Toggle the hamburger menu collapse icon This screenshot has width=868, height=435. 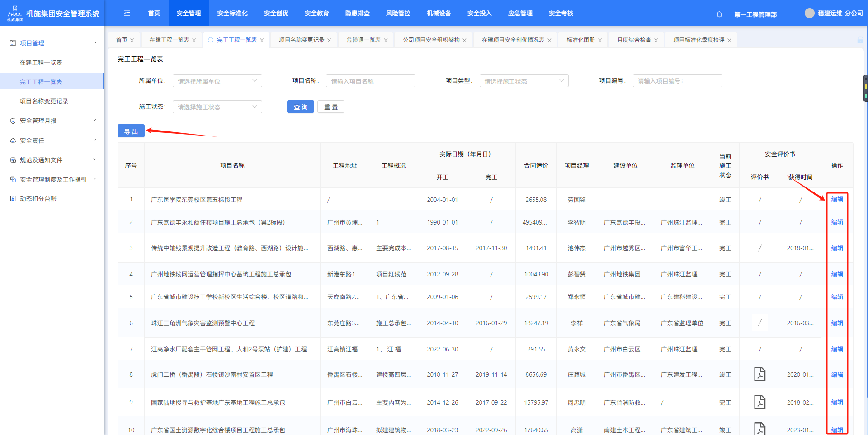point(127,13)
